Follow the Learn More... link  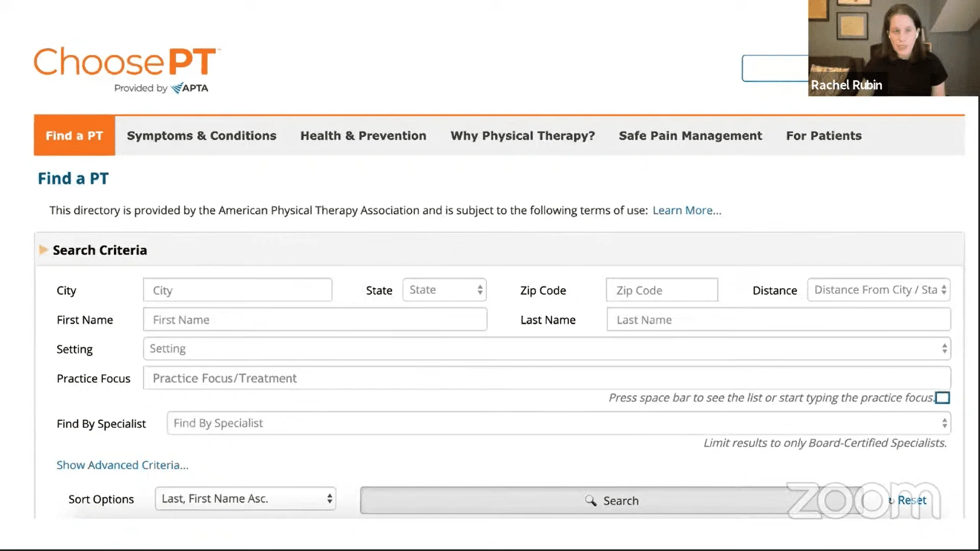coord(687,210)
